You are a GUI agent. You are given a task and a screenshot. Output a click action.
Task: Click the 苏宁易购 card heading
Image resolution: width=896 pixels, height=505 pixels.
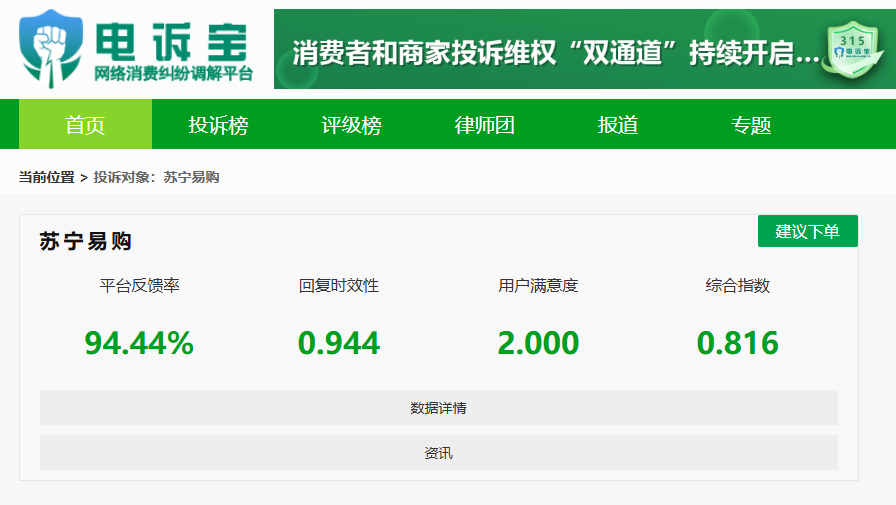86,241
